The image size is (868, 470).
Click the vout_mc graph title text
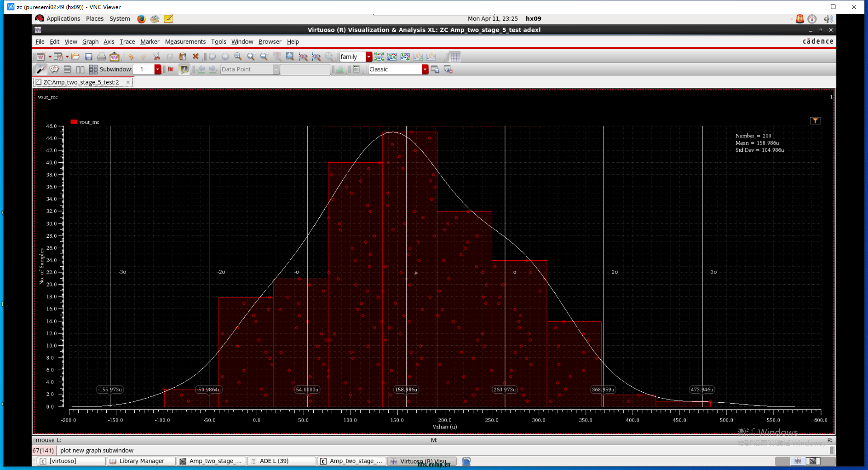tap(48, 97)
